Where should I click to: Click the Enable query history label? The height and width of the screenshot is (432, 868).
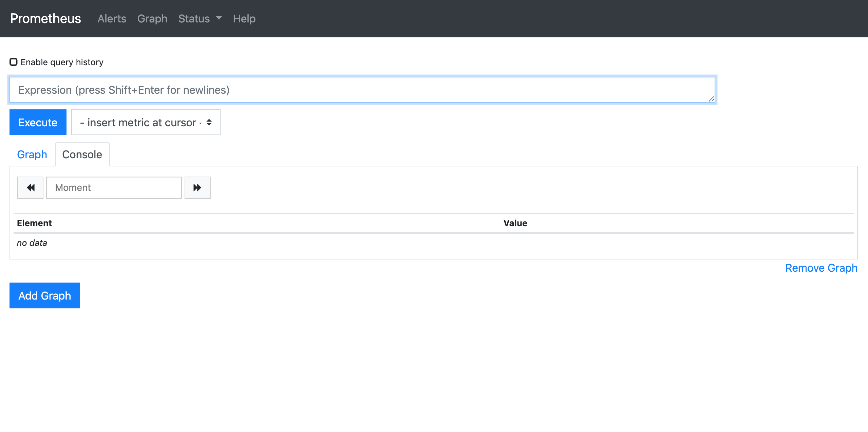pos(62,62)
